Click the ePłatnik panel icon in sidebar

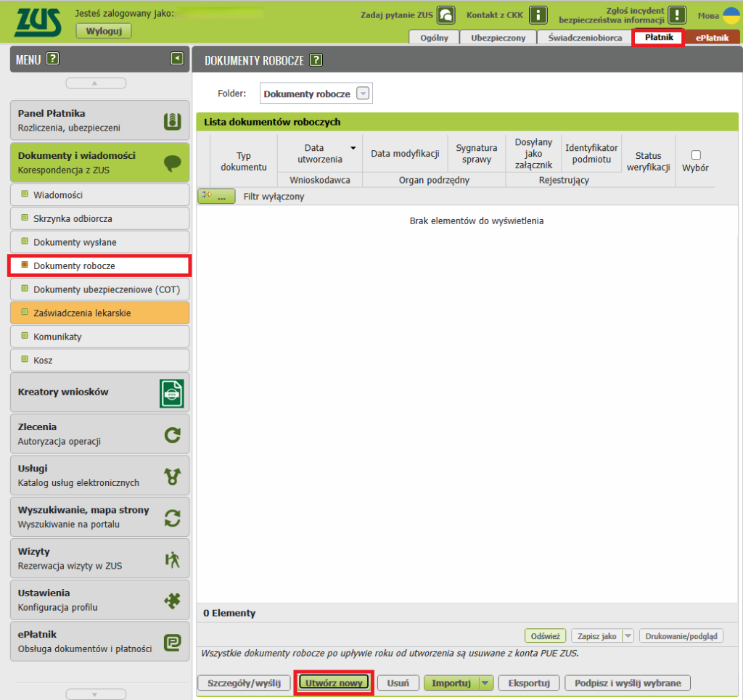172,641
